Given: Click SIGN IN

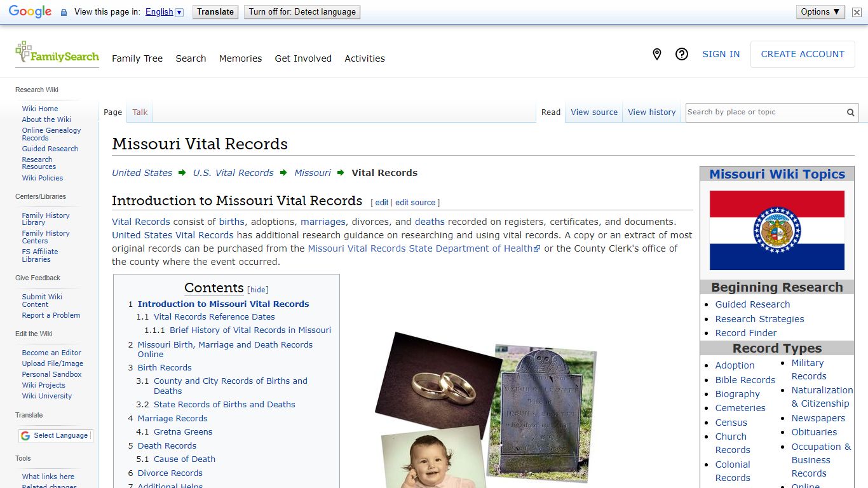Looking at the screenshot, I should click(721, 55).
